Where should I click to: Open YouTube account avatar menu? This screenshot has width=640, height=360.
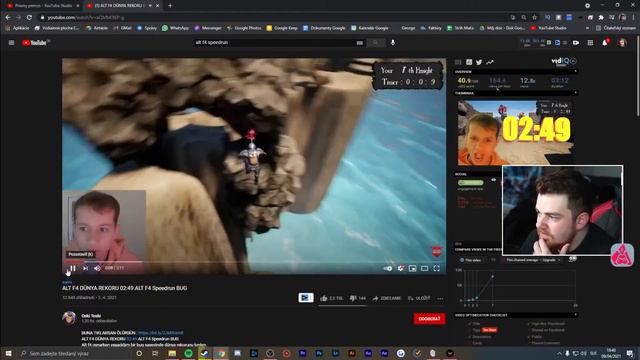622,42
